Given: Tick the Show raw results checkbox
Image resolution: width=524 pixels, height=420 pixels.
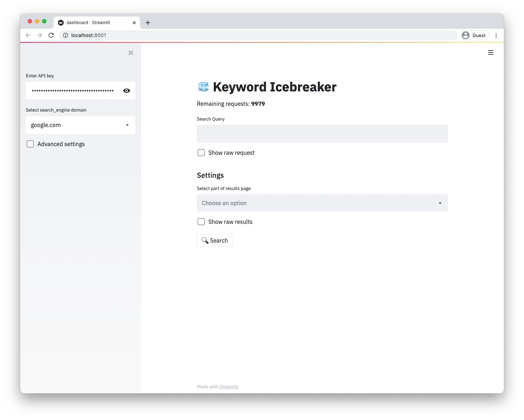Looking at the screenshot, I should coord(201,222).
